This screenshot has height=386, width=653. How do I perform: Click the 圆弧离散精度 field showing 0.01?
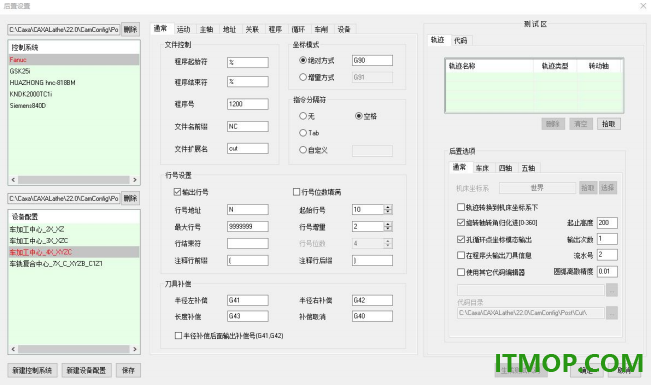pyautogui.click(x=607, y=271)
